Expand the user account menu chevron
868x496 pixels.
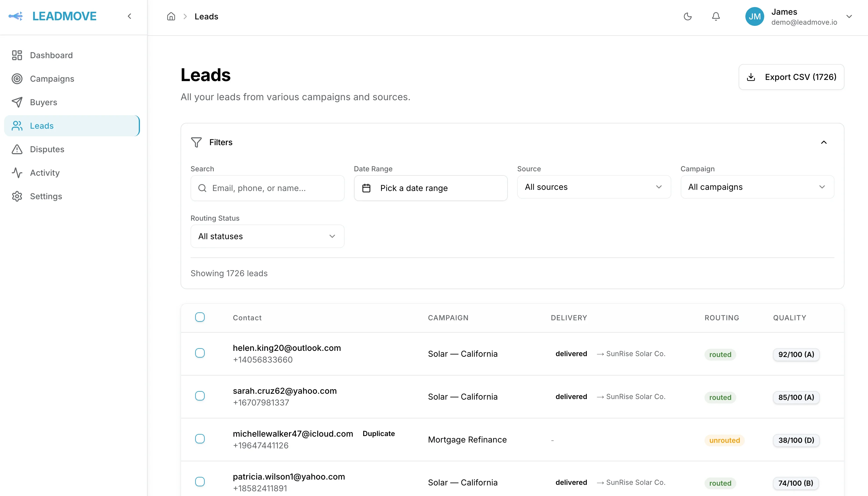[x=849, y=16]
